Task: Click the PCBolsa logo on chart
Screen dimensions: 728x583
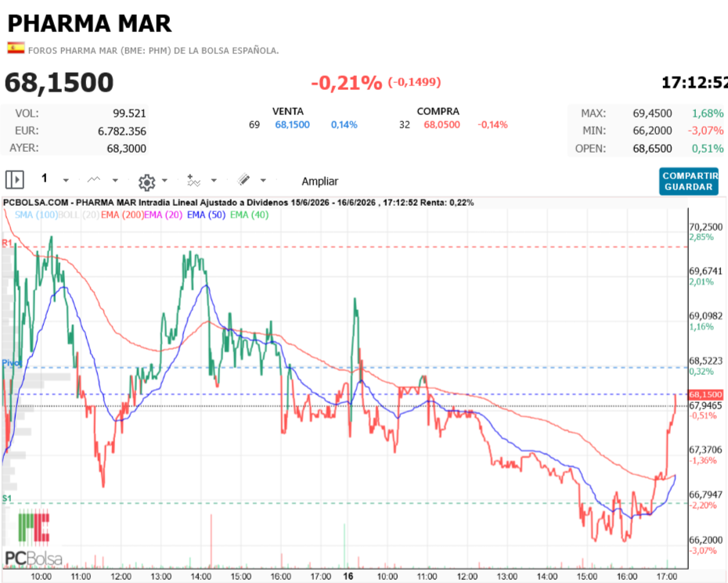Action: click(34, 538)
